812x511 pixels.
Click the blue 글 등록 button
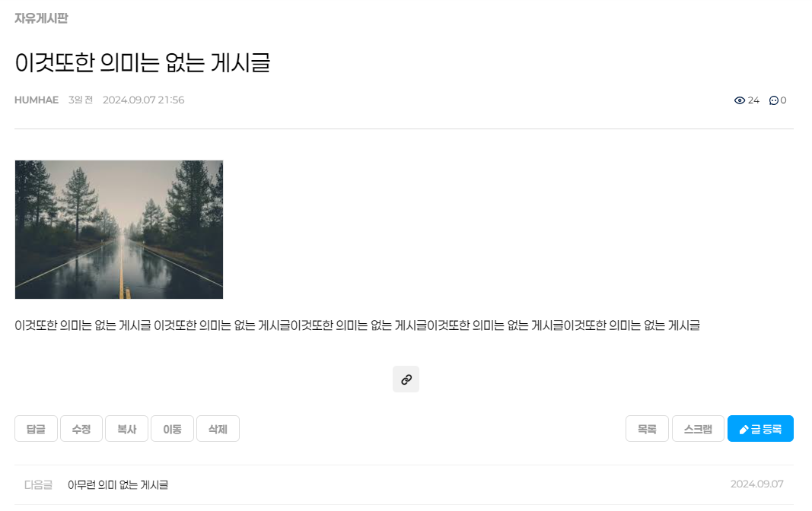760,429
